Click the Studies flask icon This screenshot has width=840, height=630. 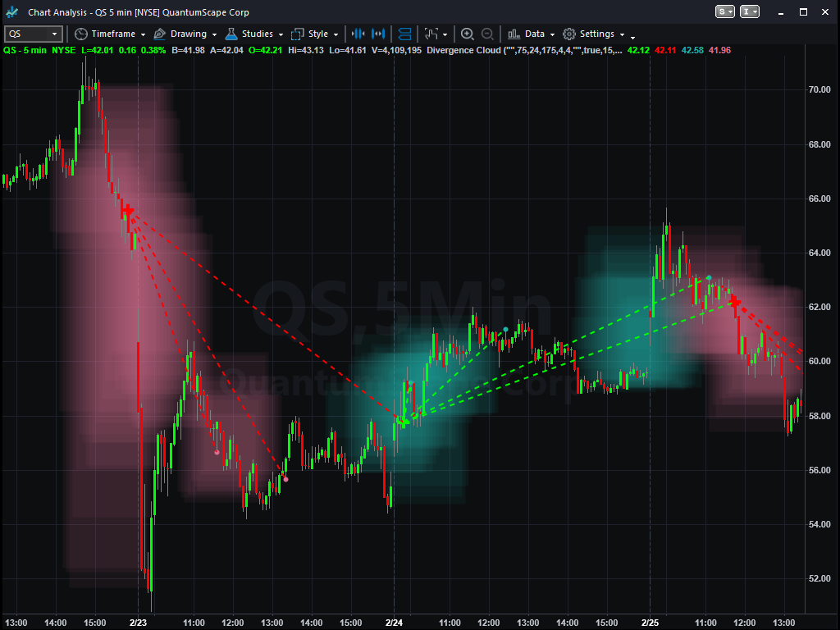pos(231,34)
